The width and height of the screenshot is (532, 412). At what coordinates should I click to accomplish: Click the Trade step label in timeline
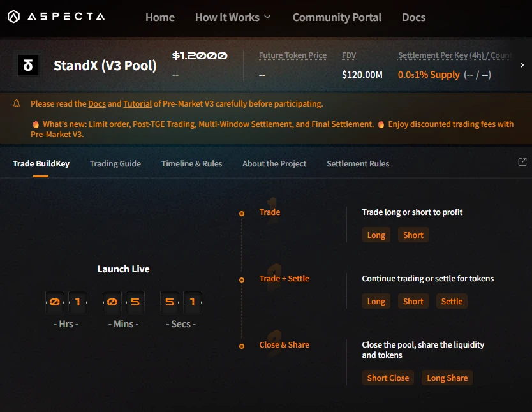pyautogui.click(x=270, y=212)
